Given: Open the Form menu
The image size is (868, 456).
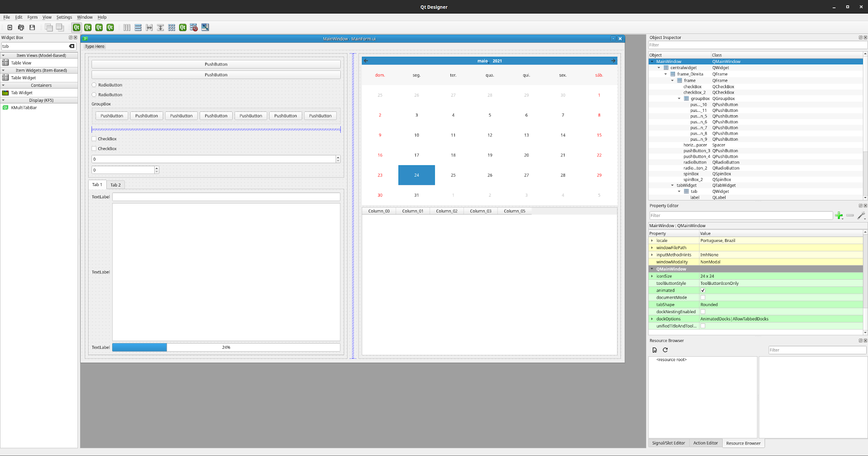Looking at the screenshot, I should 32,17.
